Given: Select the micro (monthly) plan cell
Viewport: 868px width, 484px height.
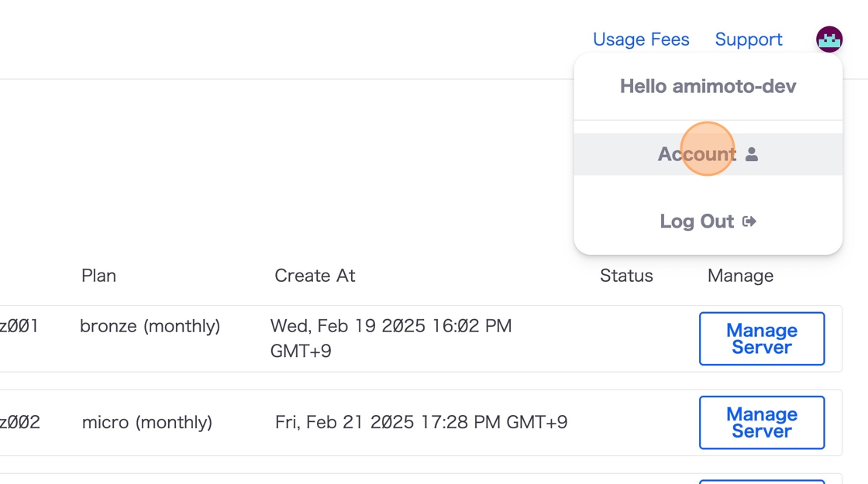Looking at the screenshot, I should pos(146,422).
